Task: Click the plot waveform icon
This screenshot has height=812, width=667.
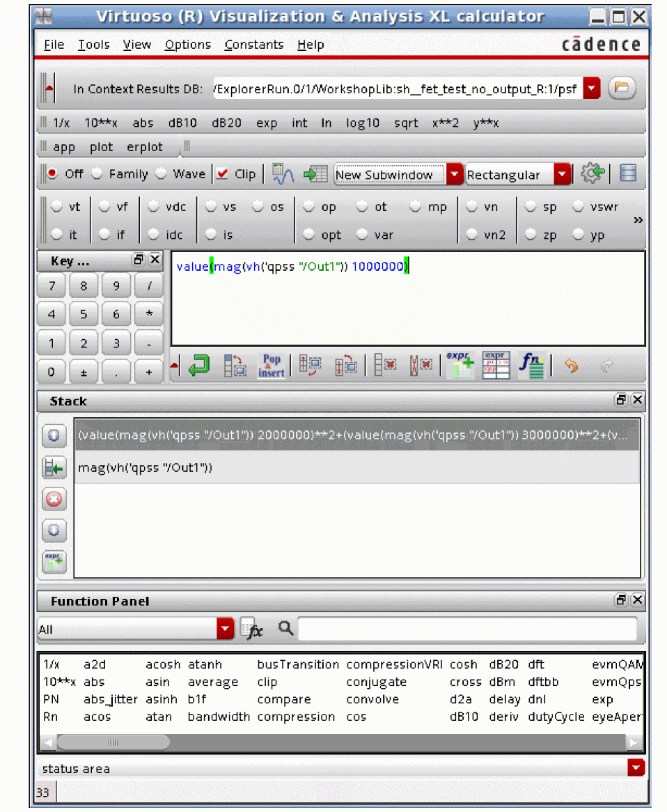Action: pyautogui.click(x=283, y=174)
